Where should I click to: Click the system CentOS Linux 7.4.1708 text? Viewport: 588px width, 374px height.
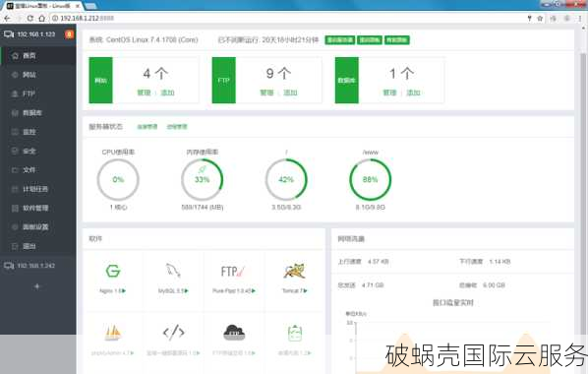click(x=144, y=39)
